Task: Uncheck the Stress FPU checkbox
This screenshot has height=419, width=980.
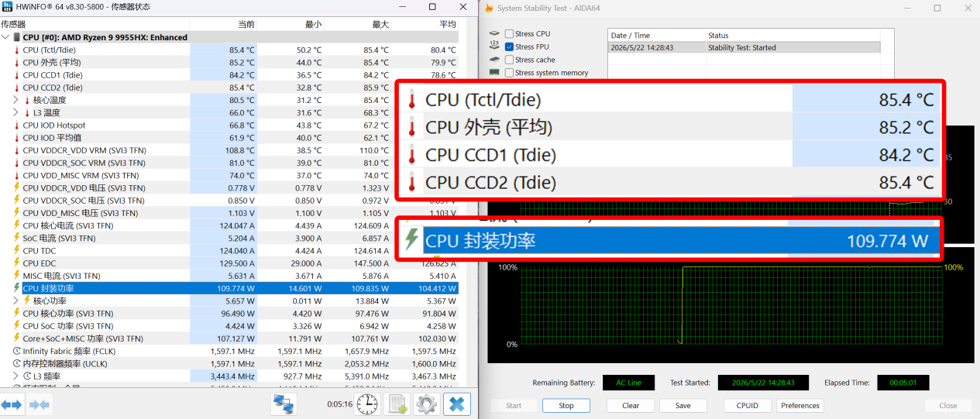Action: coord(509,46)
